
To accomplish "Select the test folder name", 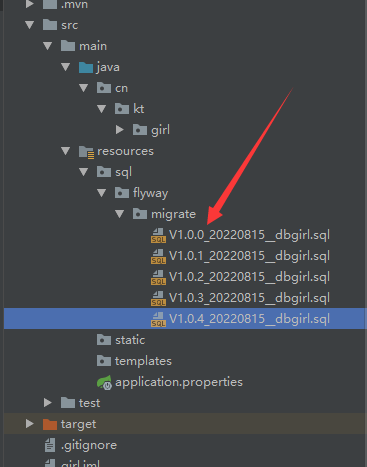I will (89, 403).
